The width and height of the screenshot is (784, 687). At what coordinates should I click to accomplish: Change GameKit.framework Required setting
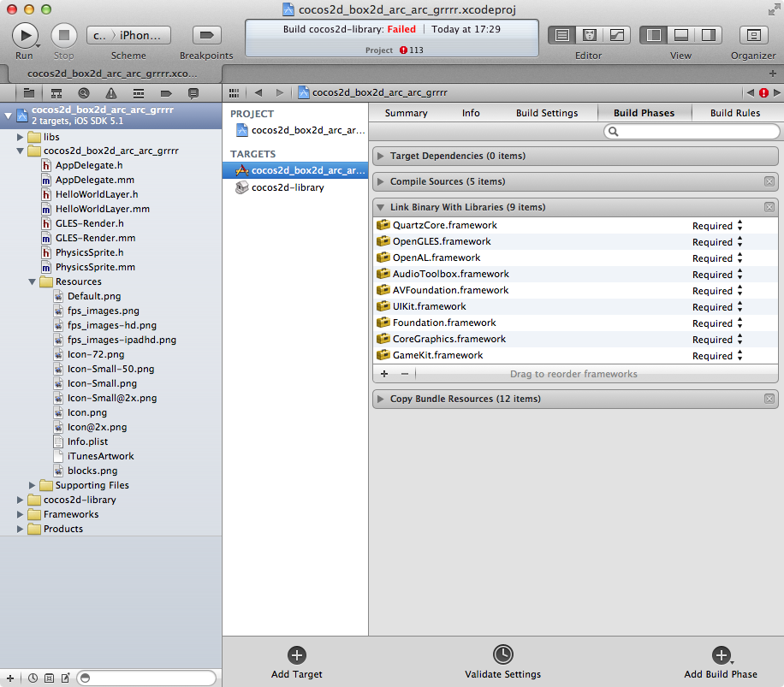[x=717, y=356]
